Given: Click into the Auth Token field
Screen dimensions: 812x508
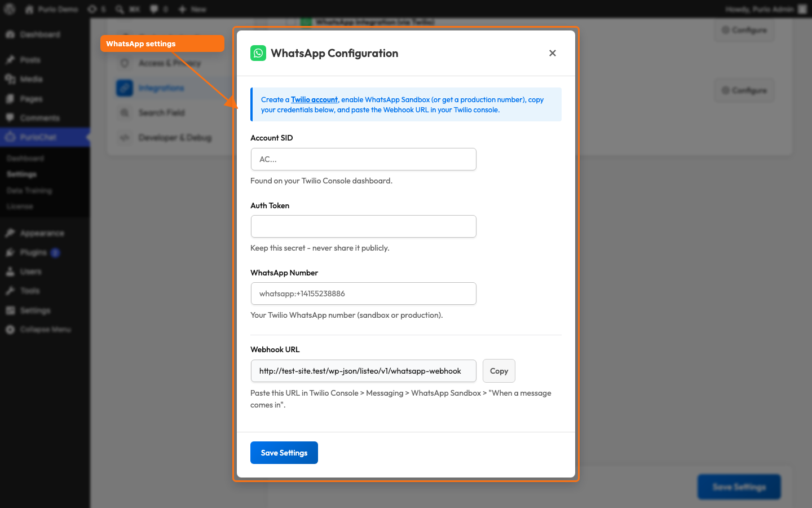Looking at the screenshot, I should (364, 226).
